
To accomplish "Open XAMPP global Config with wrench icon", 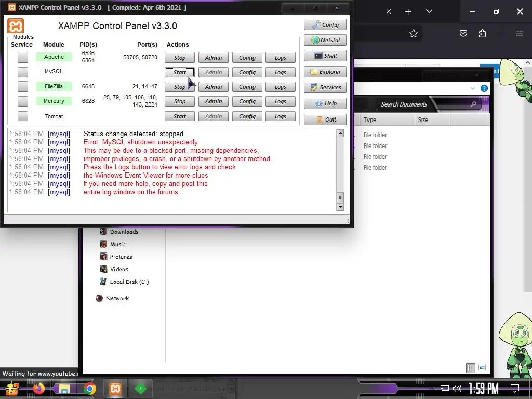I will (x=325, y=25).
